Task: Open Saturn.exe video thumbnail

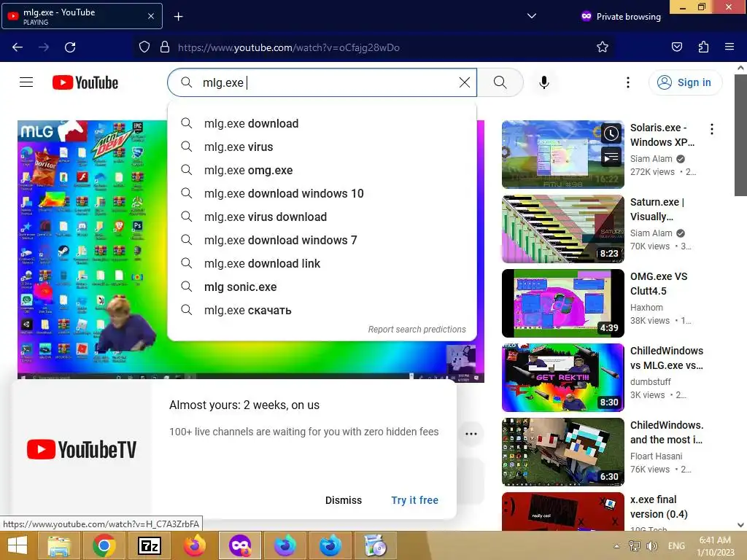Action: pyautogui.click(x=562, y=228)
